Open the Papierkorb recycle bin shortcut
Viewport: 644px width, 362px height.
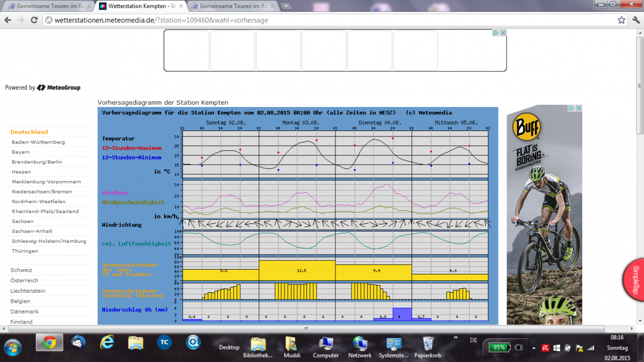point(428,346)
